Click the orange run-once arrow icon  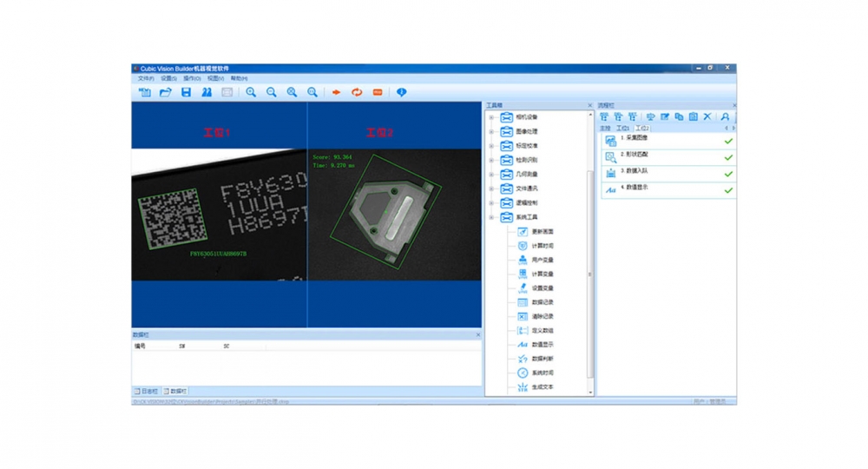336,92
